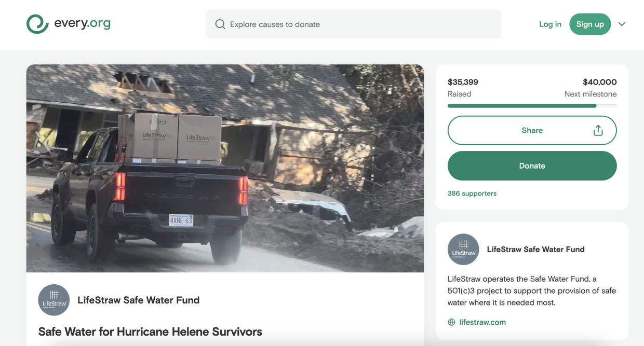Click the share upload arrow icon
This screenshot has width=644, height=346.
(x=598, y=131)
